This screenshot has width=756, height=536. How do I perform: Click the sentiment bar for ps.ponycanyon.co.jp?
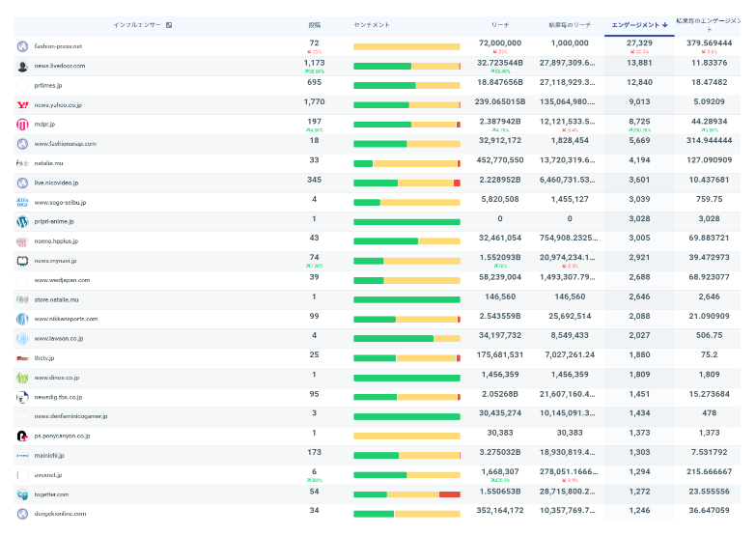tap(406, 437)
